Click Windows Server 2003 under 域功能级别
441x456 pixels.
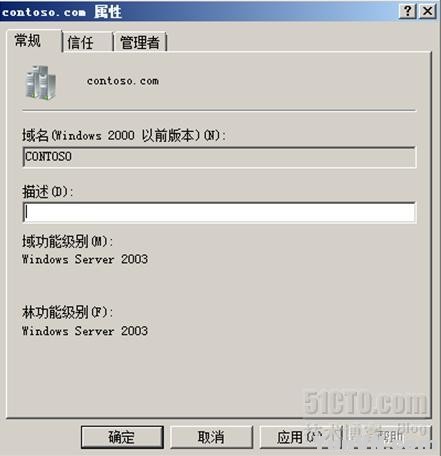pyautogui.click(x=85, y=259)
